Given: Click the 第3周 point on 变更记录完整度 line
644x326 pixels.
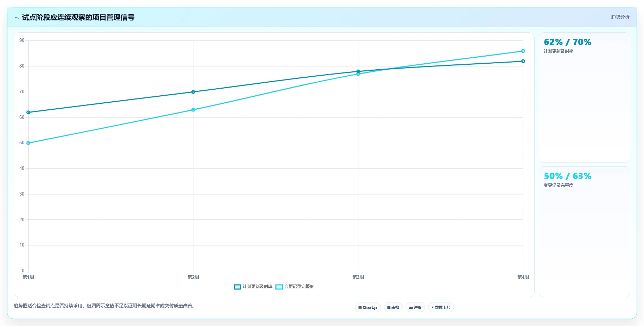Looking at the screenshot, I should pos(358,74).
